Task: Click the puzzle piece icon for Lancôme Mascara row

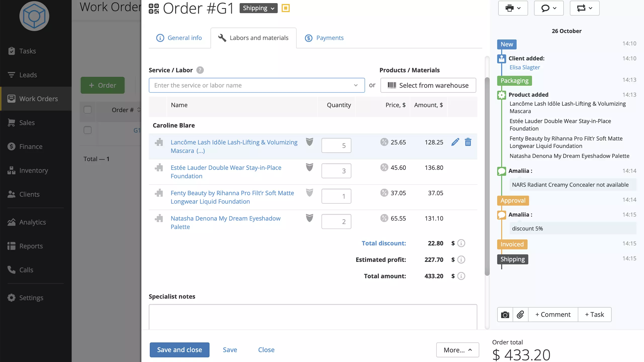Action: [159, 142]
